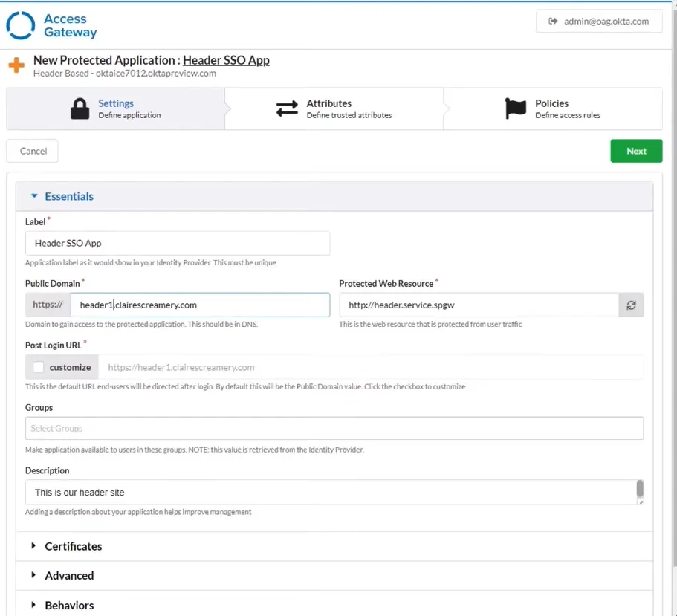The image size is (677, 616).
Task: Click the arrows icon for Attributes step
Action: [287, 108]
